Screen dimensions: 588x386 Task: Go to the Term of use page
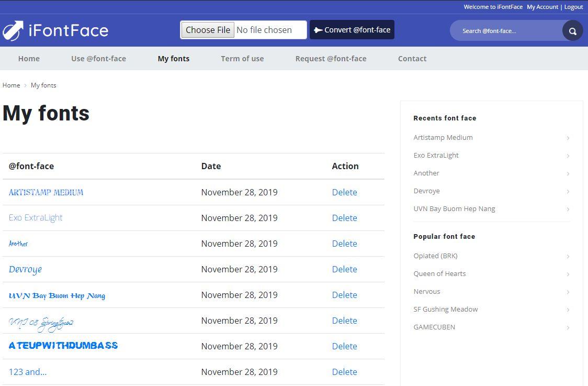242,59
